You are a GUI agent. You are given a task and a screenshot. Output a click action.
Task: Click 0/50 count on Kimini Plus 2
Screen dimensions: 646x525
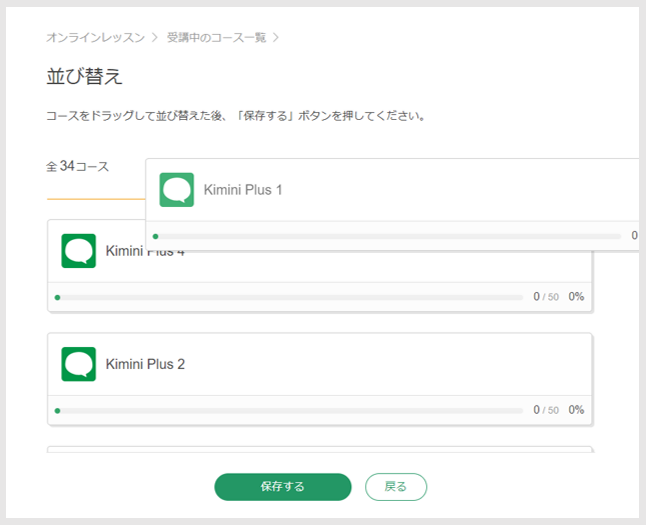(x=546, y=410)
